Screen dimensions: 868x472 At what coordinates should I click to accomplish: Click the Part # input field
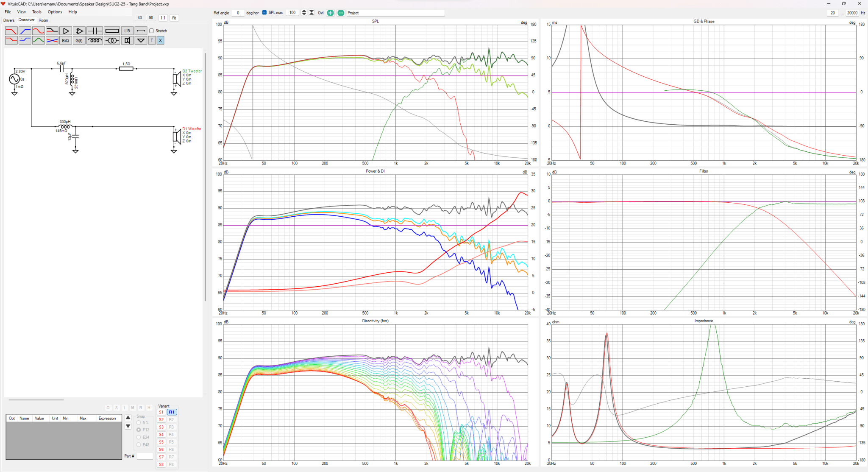(x=145, y=456)
